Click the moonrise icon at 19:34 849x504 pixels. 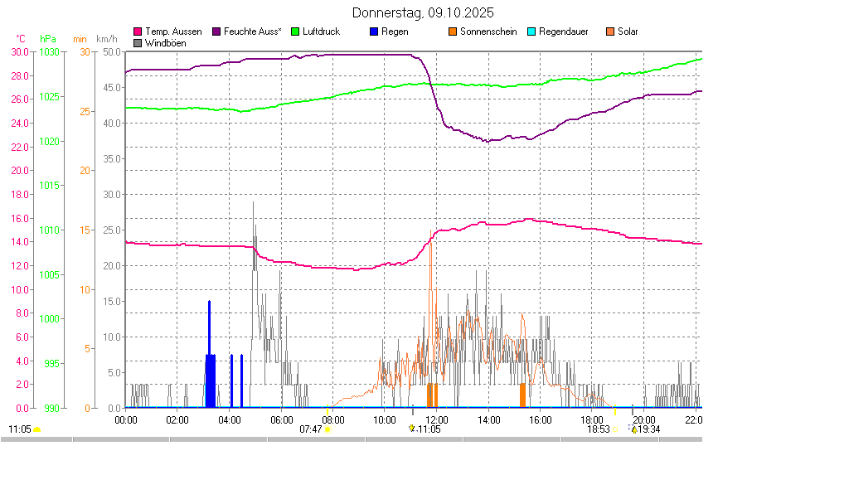click(x=634, y=429)
